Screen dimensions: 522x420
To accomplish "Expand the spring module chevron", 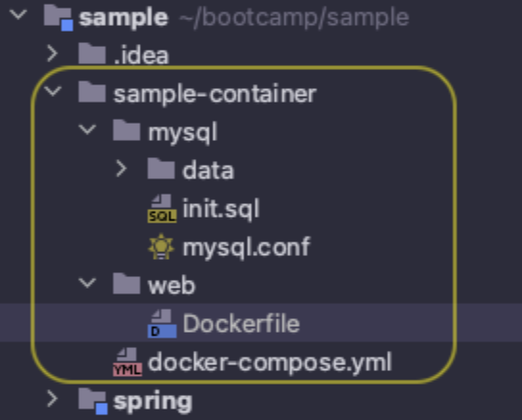I will pos(52,398).
